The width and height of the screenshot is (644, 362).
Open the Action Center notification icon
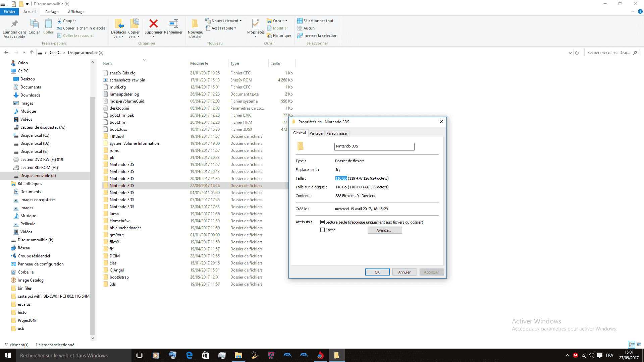tap(600, 355)
